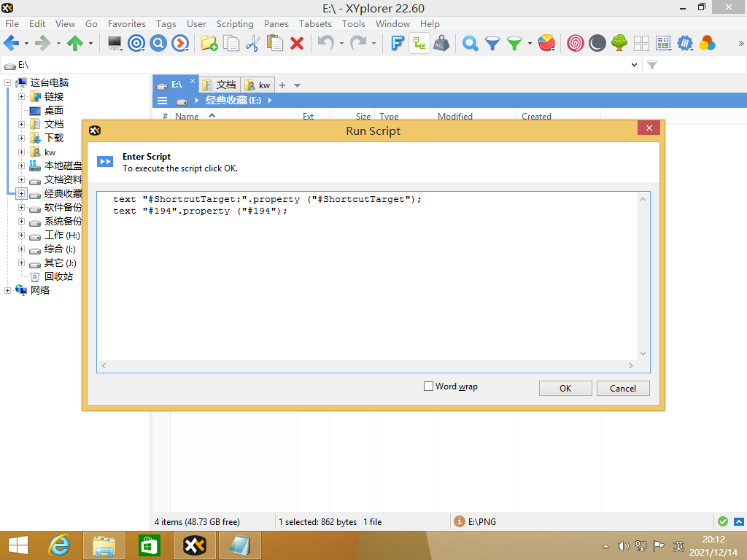Open the address bar dropdown arrow
Image resolution: width=747 pixels, height=560 pixels.
[x=634, y=65]
